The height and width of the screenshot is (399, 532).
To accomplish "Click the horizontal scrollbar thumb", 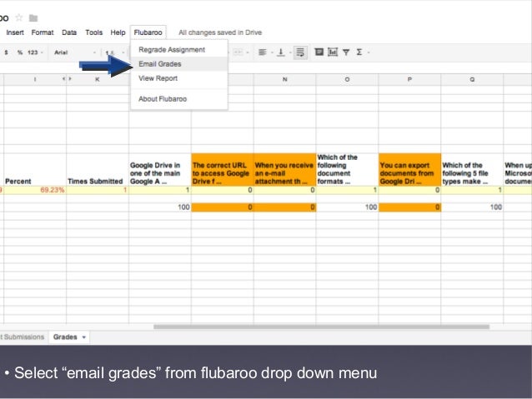I will 321,327.
